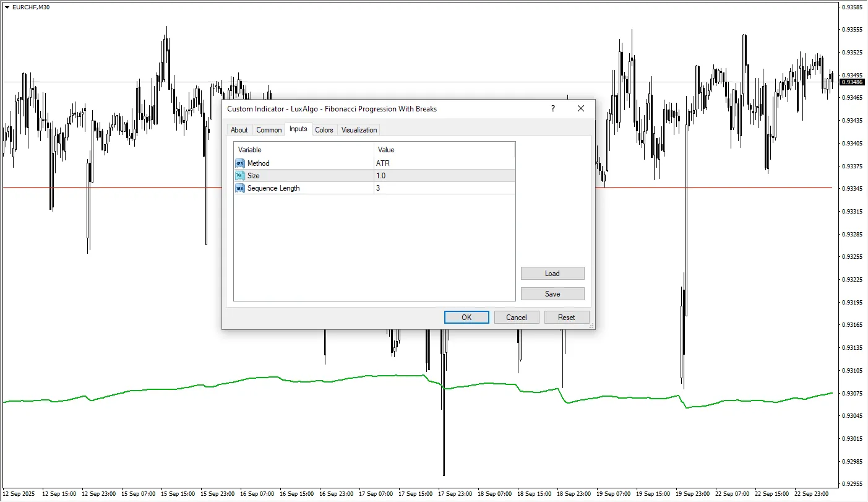Image resolution: width=868 pixels, height=502 pixels.
Task: Close the Custom Indicator dialog
Action: tap(580, 109)
